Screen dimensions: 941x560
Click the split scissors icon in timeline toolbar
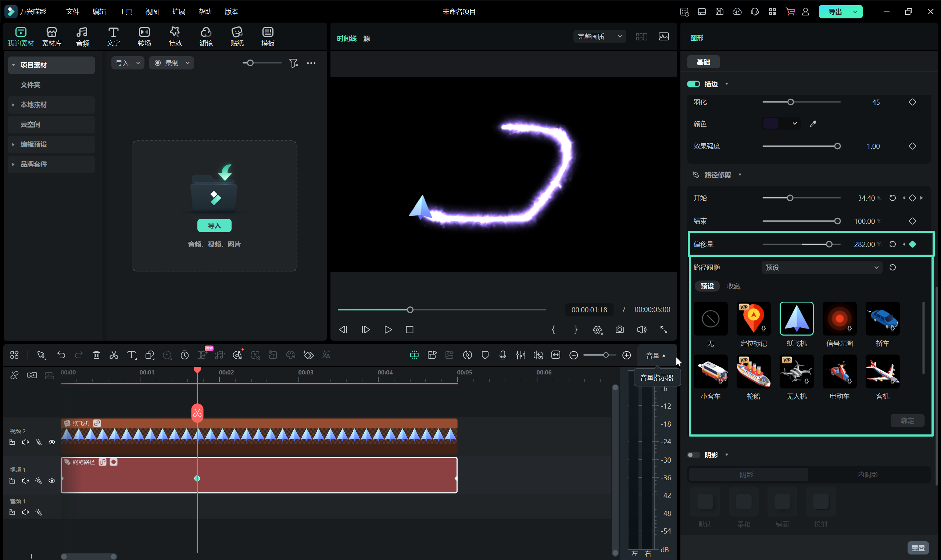click(x=114, y=355)
